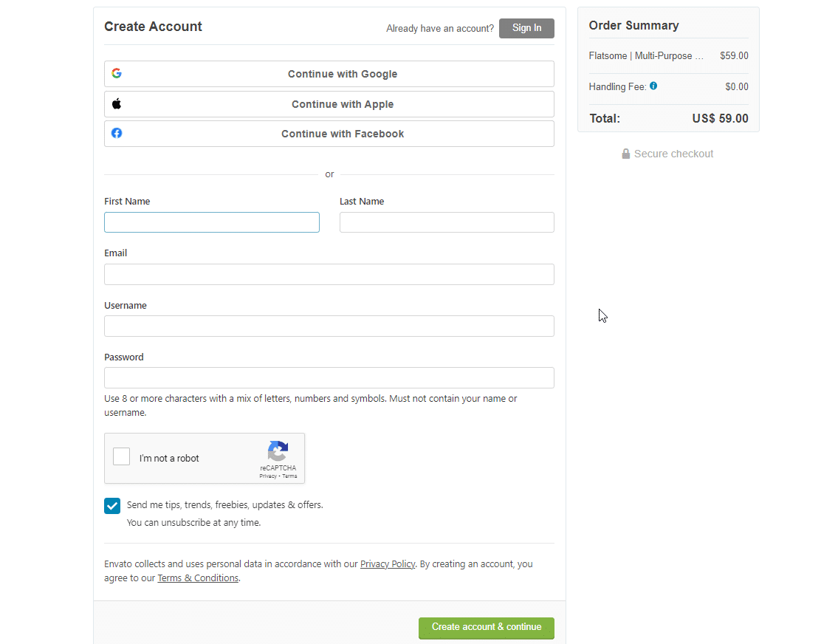This screenshot has width=838, height=644.
Task: Focus the First Name field
Action: click(212, 222)
